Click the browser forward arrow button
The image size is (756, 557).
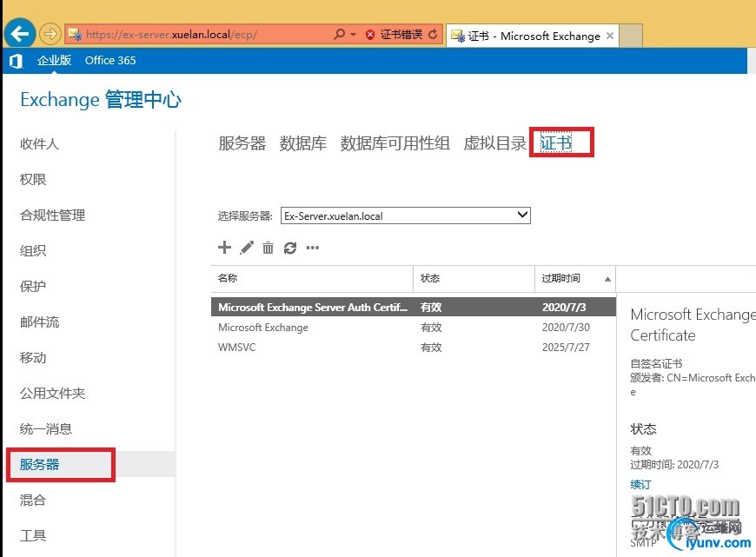50,34
